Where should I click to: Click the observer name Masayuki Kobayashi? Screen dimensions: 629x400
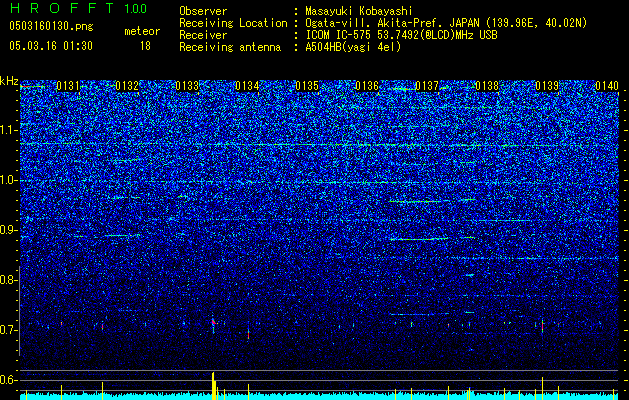click(x=359, y=11)
